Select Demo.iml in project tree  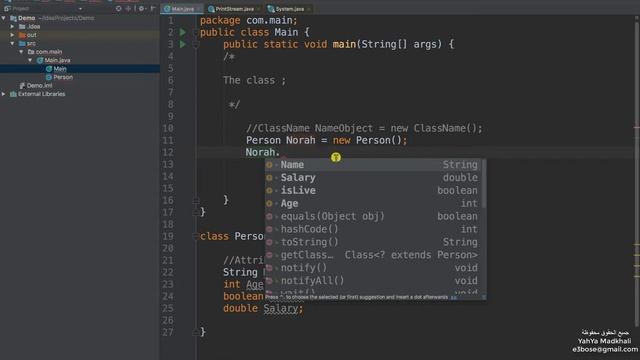point(39,85)
